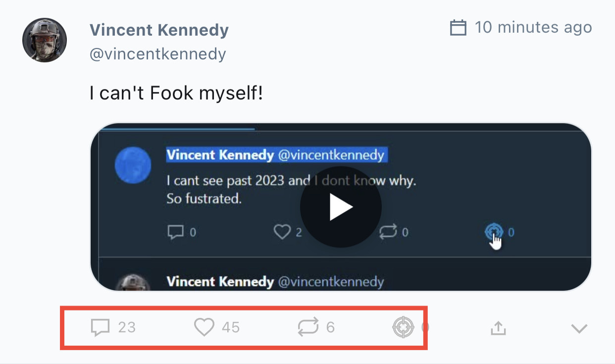Click the speech bubble icon inside the video preview
Screen dimensions: 615x364
pos(176,232)
